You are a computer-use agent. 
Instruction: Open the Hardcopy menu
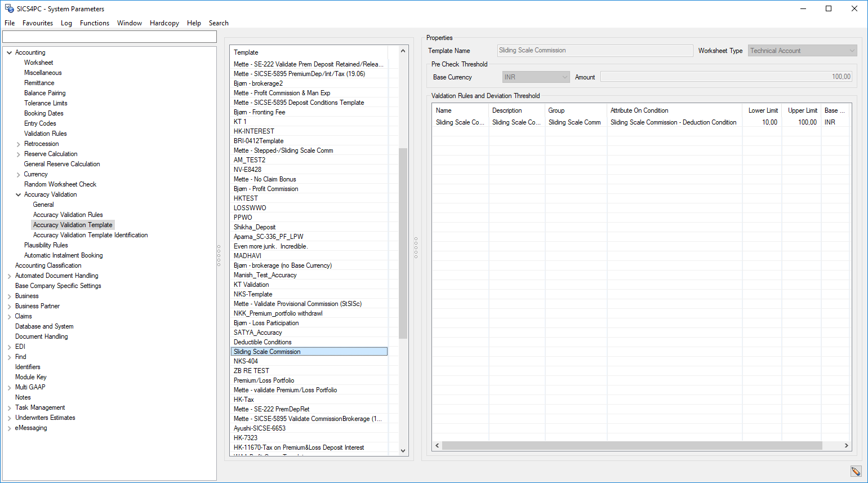(x=164, y=23)
